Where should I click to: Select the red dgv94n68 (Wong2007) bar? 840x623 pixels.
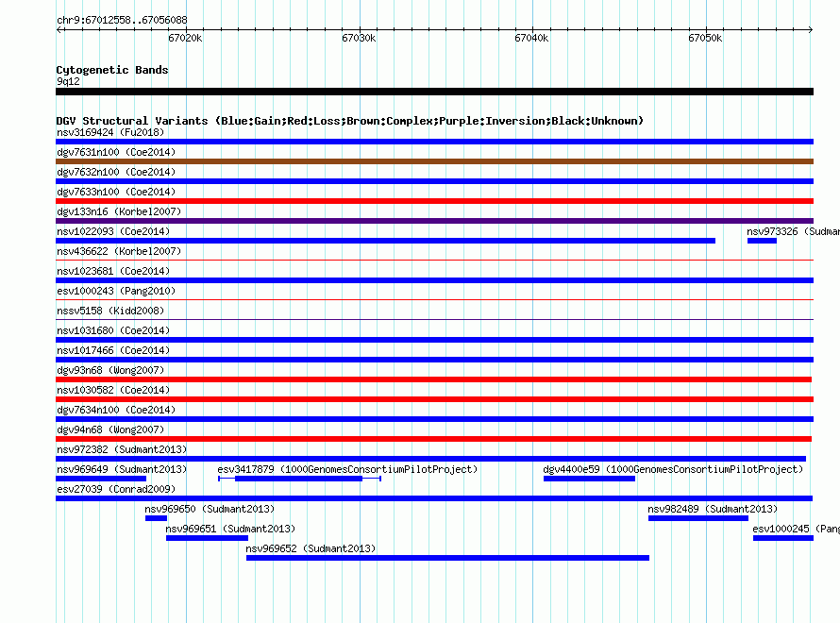pyautogui.click(x=433, y=439)
